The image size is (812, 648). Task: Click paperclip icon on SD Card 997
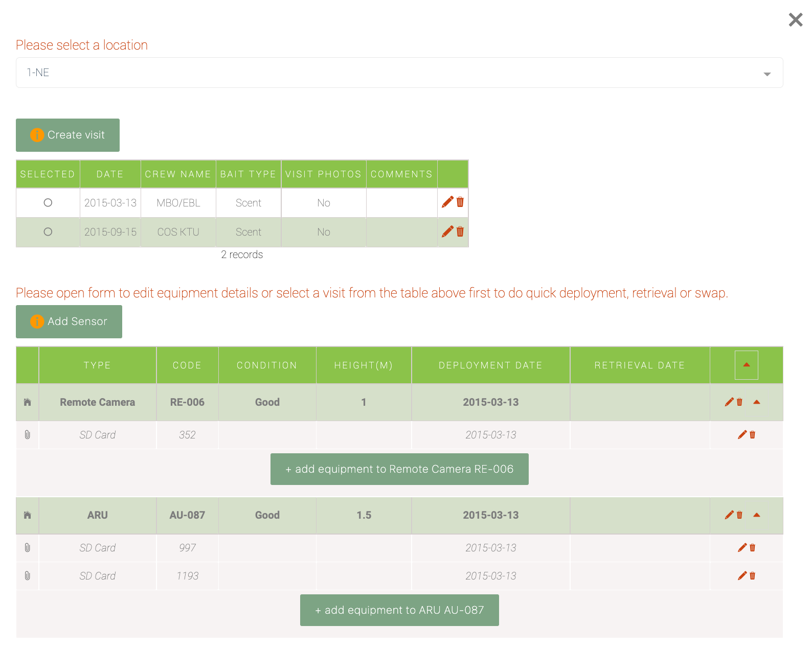[28, 548]
